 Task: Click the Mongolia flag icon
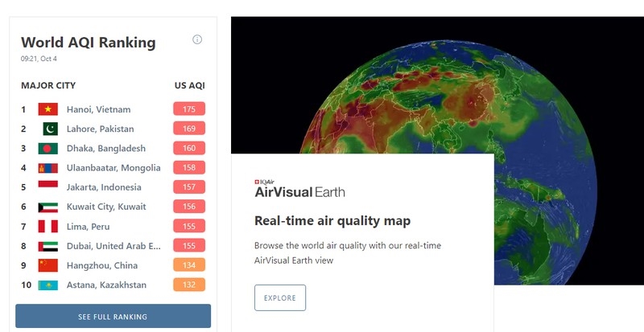(x=48, y=168)
